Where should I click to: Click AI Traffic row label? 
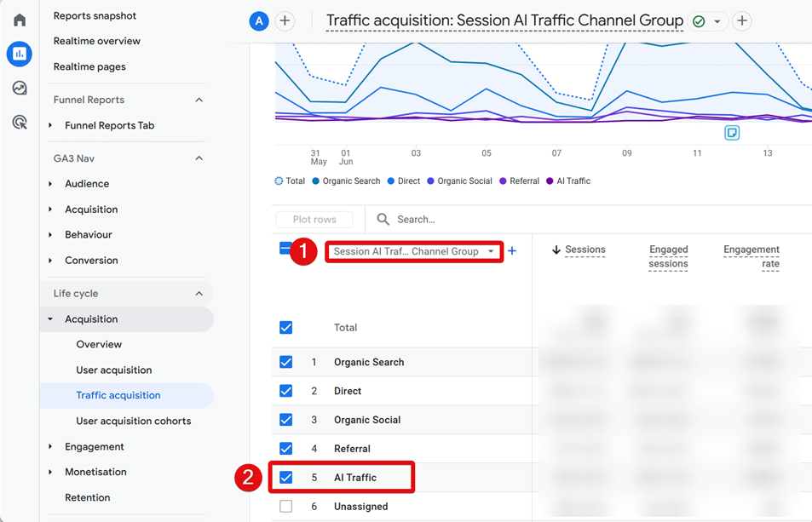355,478
